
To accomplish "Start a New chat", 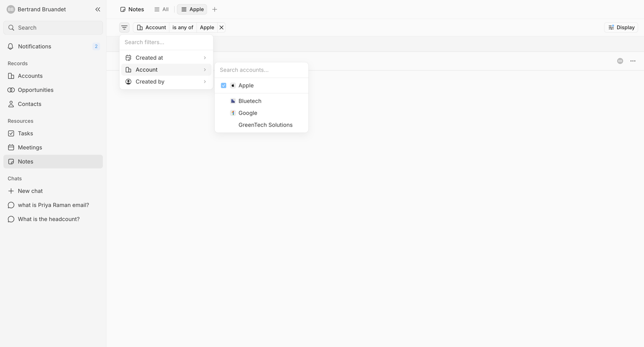I will click(x=53, y=191).
